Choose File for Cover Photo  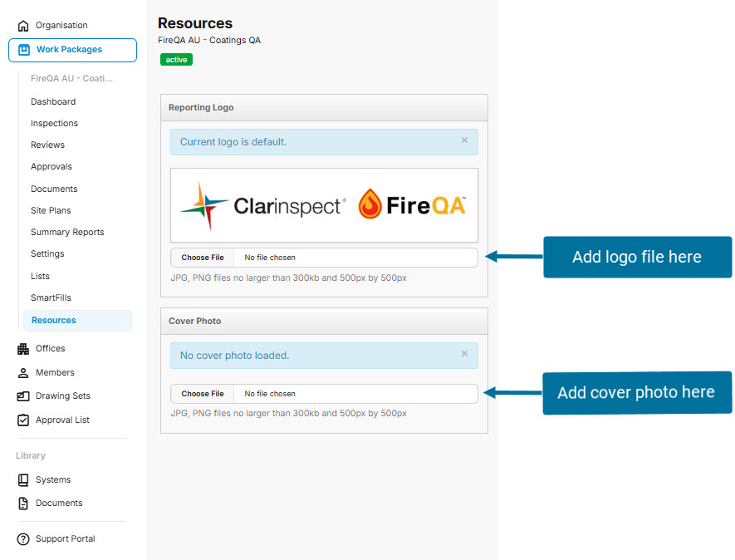click(x=203, y=394)
